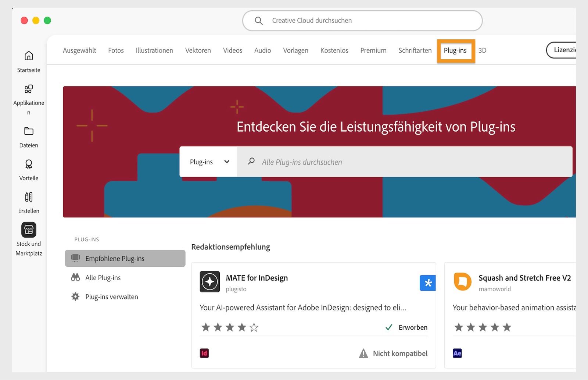Focus the Alle Plug-ins durchsuchen field

click(x=405, y=162)
